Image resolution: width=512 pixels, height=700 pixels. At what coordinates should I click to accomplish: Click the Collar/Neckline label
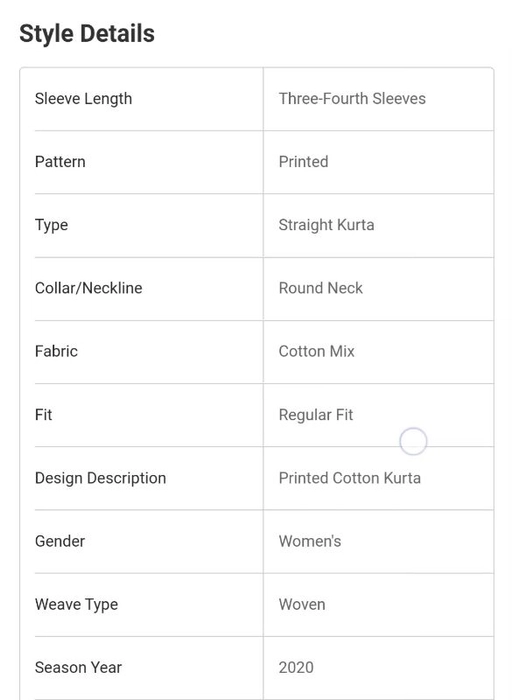coord(88,288)
